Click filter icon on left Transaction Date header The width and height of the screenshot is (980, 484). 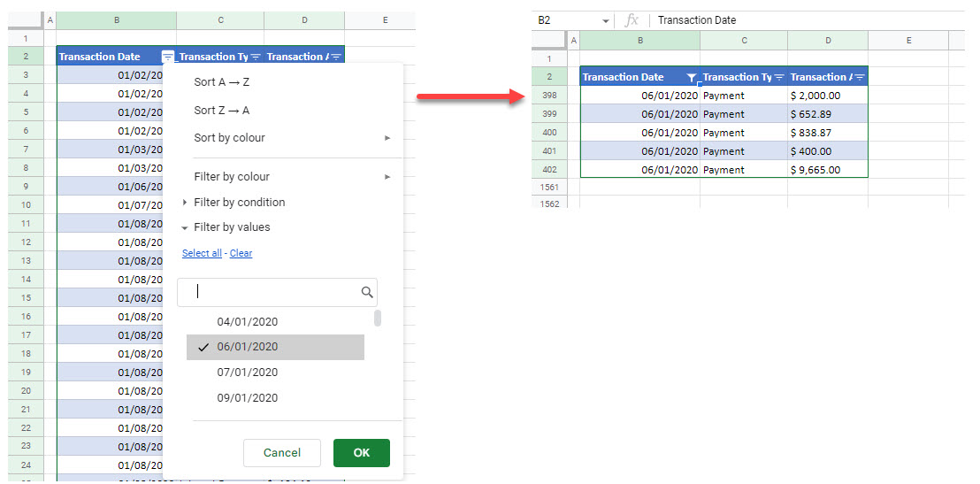[168, 57]
